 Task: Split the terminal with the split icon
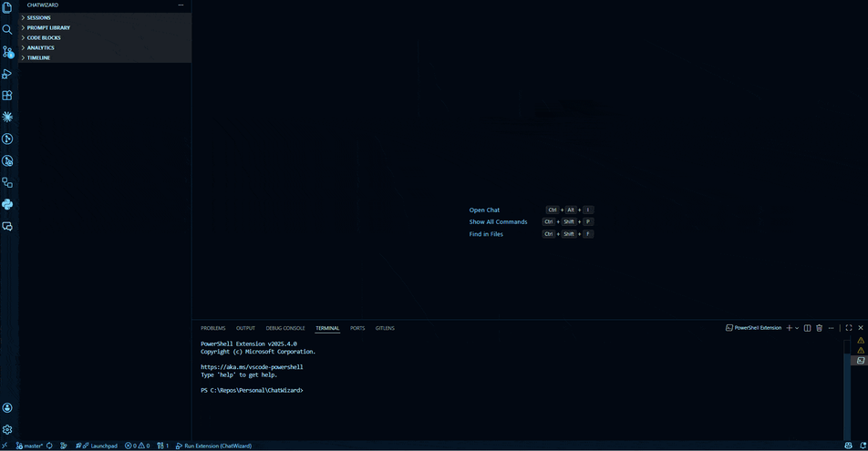coord(807,328)
